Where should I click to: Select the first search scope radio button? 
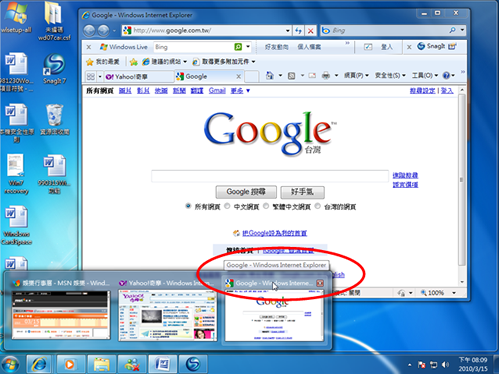pos(188,206)
